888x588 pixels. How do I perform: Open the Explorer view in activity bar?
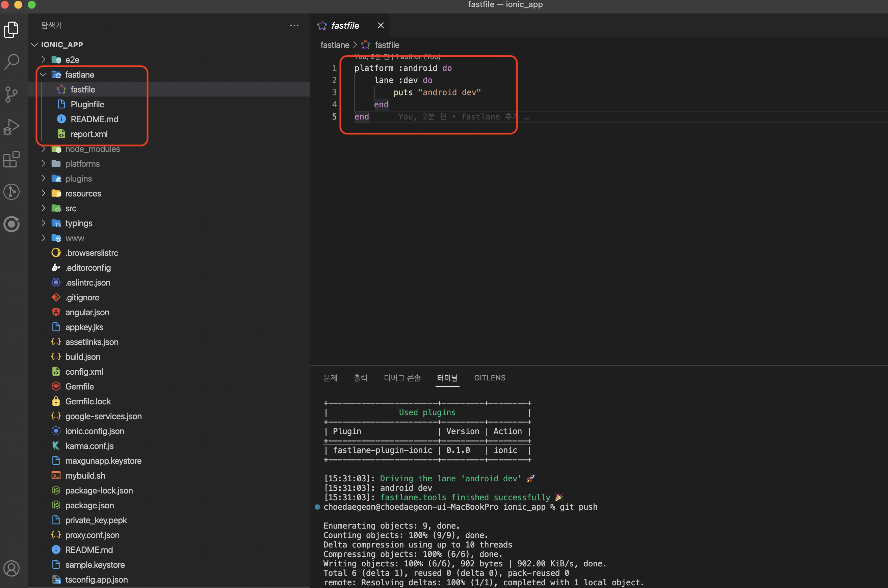11,29
